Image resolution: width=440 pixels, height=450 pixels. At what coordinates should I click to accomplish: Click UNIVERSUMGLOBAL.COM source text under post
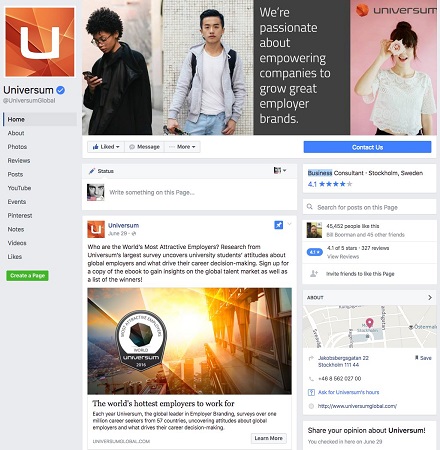click(121, 441)
